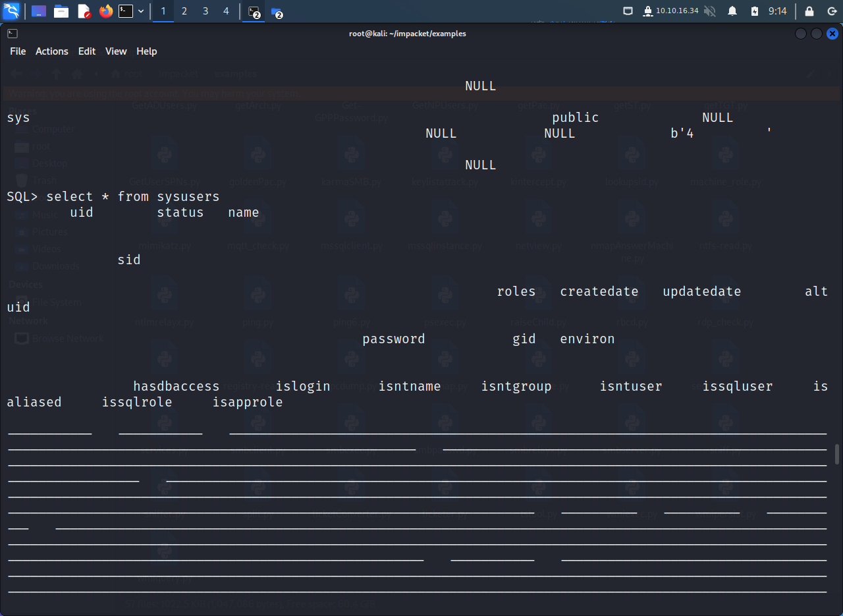
Task: Launch the file manager from the panel
Action: pyautogui.click(x=61, y=11)
